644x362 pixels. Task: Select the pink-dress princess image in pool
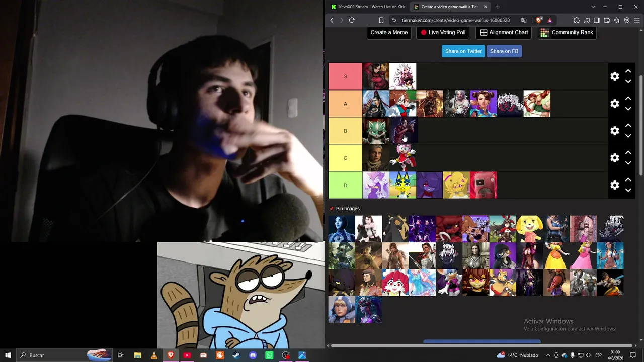point(584,256)
